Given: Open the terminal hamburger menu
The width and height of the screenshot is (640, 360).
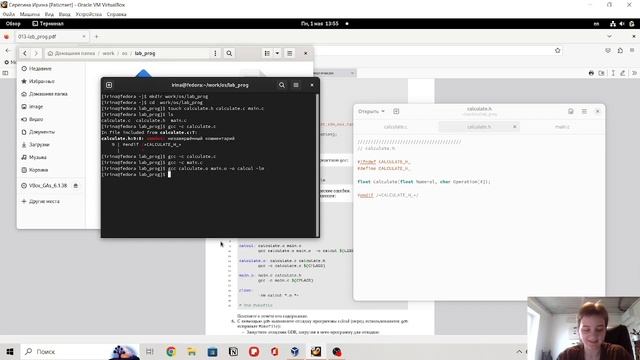Looking at the screenshot, I should pos(296,85).
